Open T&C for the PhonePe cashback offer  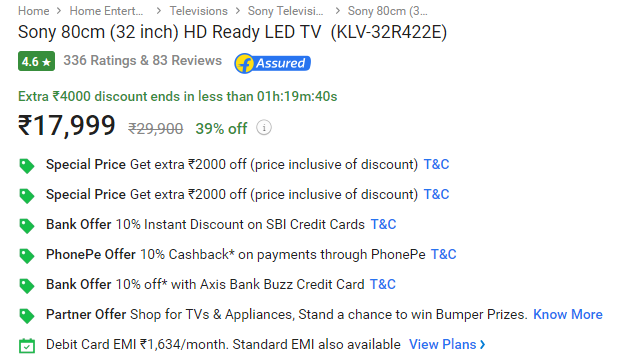point(444,254)
